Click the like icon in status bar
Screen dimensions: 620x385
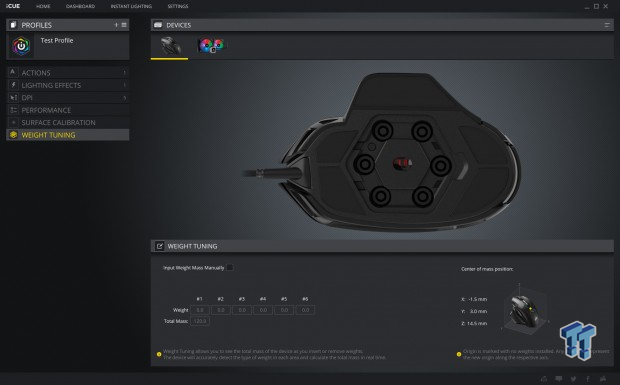544,379
